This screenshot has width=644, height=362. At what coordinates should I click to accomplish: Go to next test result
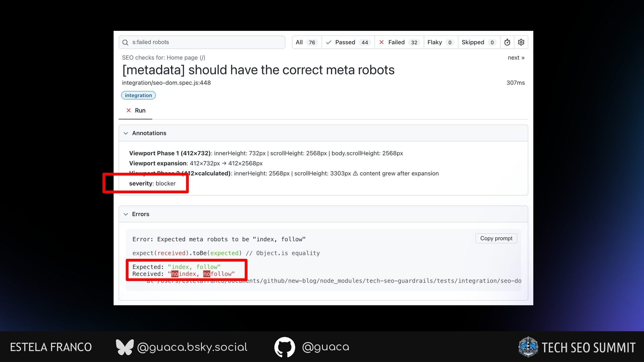pyautogui.click(x=516, y=58)
